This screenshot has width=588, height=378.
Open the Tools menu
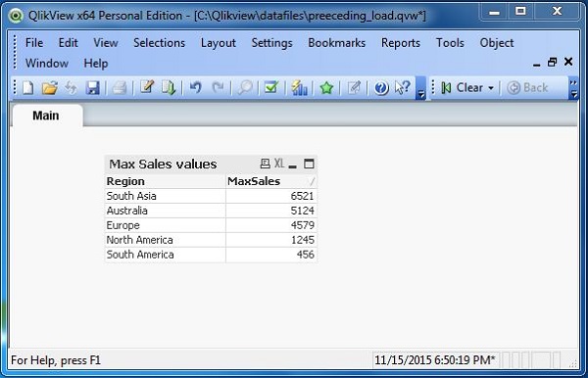click(x=450, y=43)
